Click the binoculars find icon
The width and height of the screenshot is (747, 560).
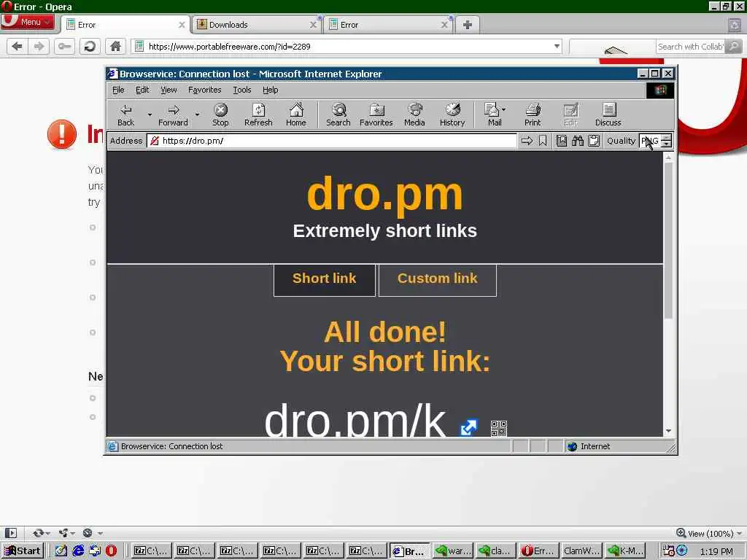(x=578, y=141)
